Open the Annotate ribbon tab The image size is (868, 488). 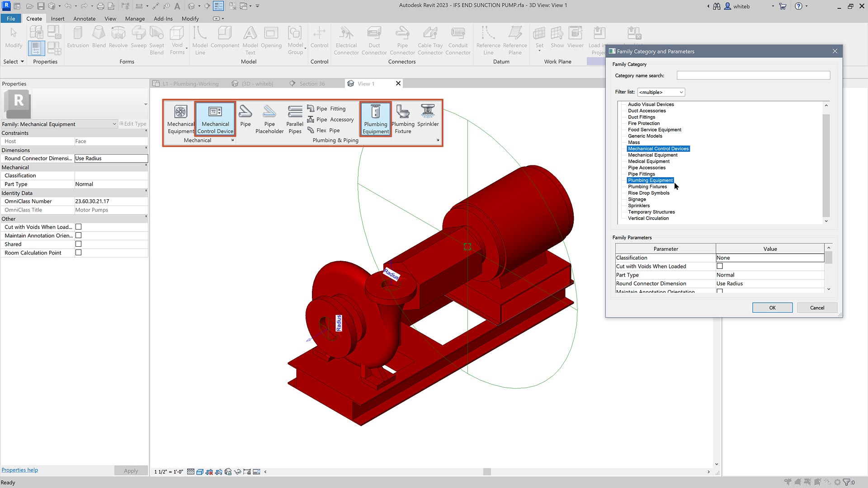coord(84,19)
